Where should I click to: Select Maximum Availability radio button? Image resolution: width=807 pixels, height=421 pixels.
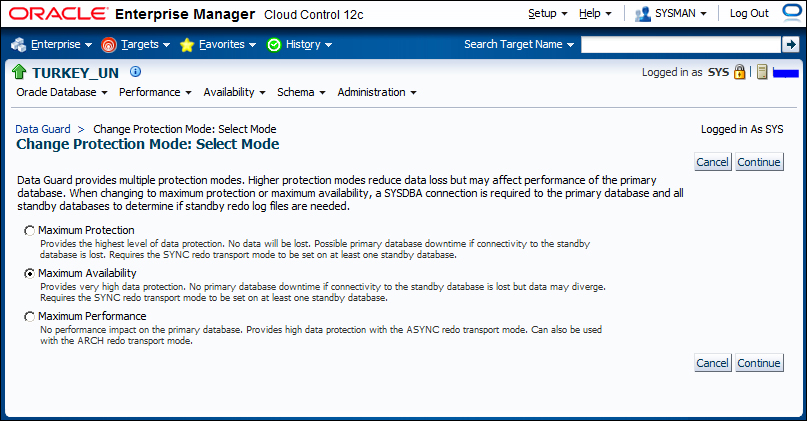tap(29, 274)
